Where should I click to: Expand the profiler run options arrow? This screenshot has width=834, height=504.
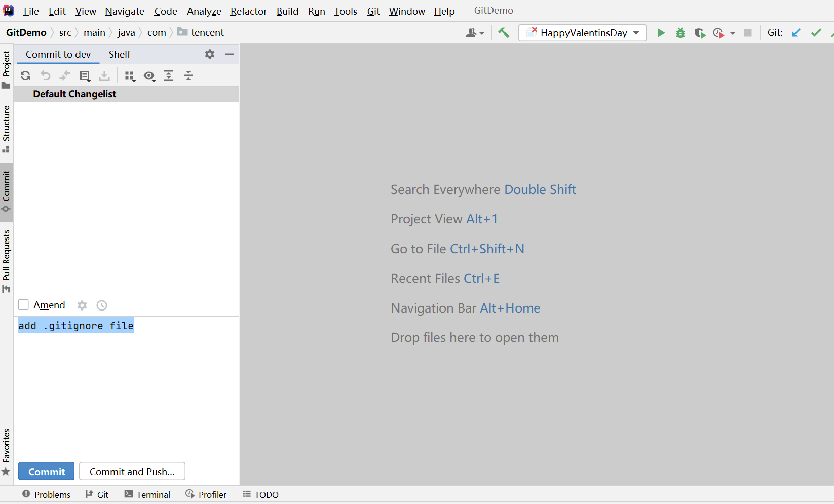coord(733,33)
